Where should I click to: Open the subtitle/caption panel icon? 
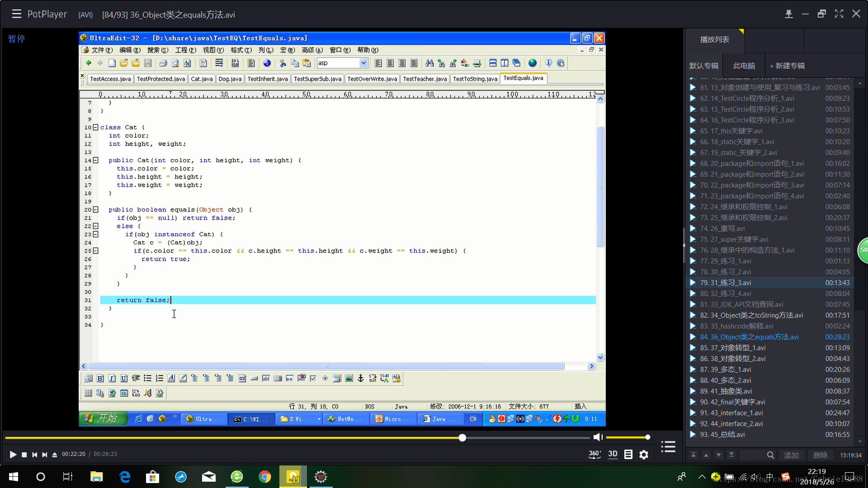pos(628,455)
